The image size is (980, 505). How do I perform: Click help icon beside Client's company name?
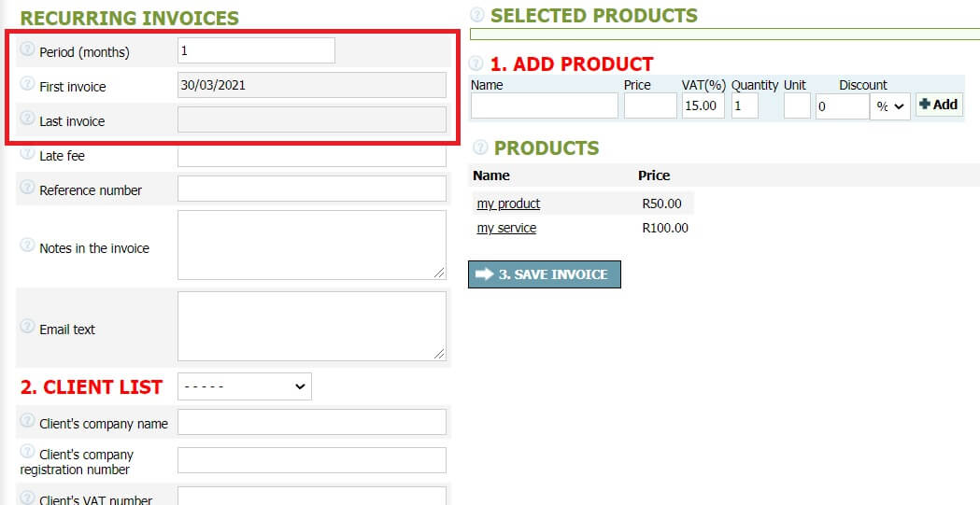(x=27, y=421)
